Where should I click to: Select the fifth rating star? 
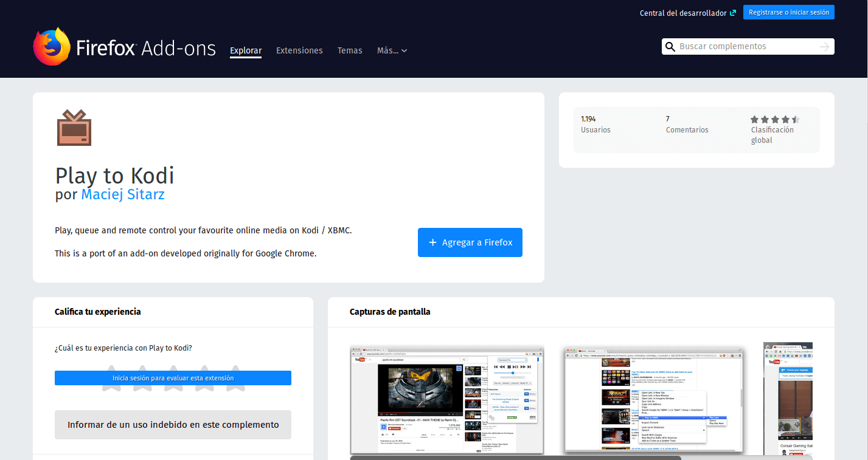tap(235, 378)
